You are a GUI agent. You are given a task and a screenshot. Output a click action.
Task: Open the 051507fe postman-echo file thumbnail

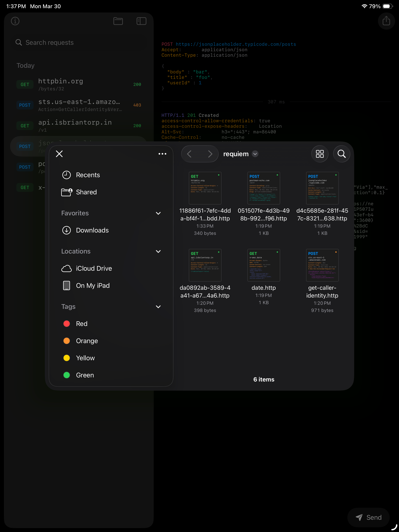click(264, 188)
